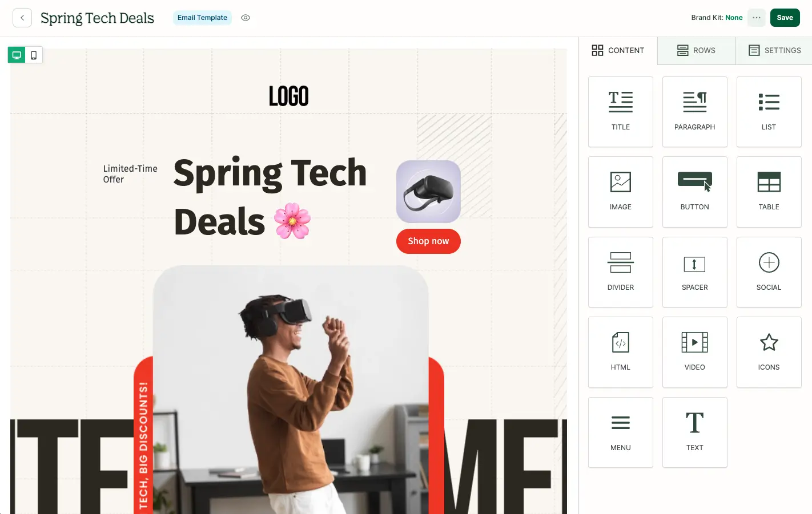Select the Title content block
Image resolution: width=812 pixels, height=514 pixels.
[x=621, y=112]
